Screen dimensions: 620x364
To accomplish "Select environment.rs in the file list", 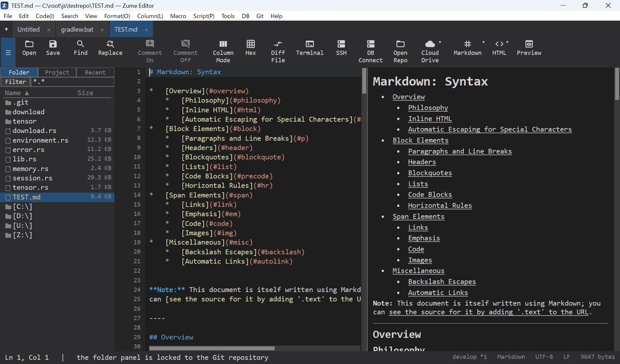I will click(57, 140).
